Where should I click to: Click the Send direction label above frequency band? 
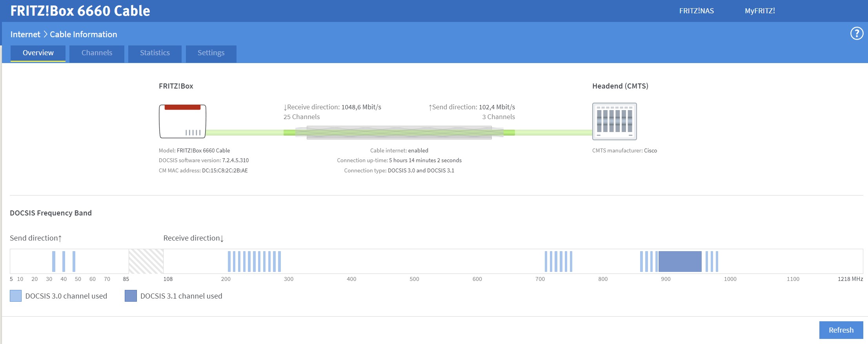[36, 238]
